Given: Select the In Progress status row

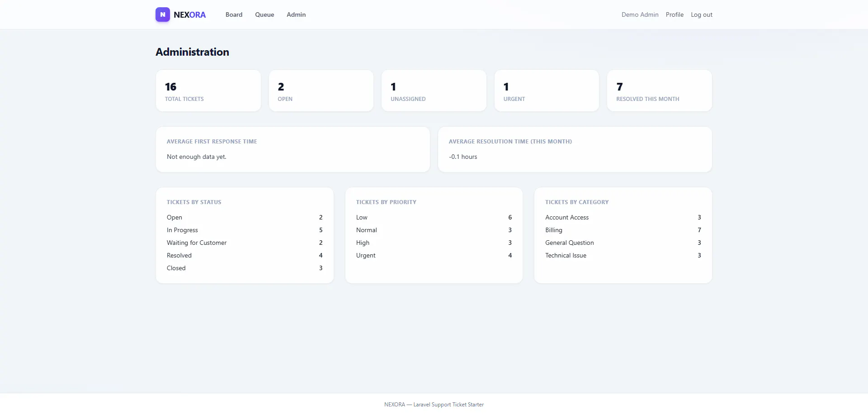Looking at the screenshot, I should [x=245, y=230].
